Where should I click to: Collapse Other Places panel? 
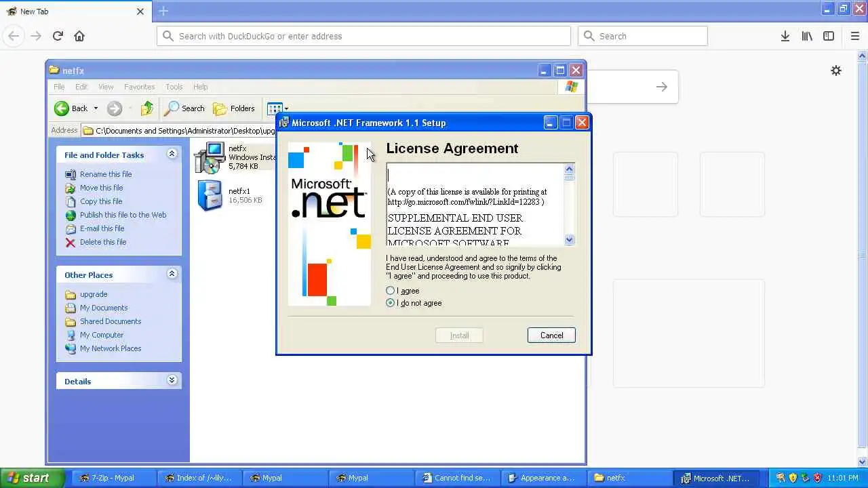click(172, 274)
